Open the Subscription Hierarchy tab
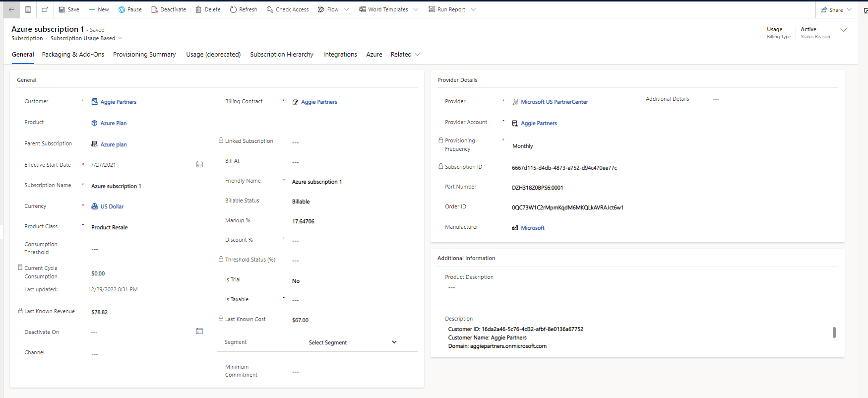Image resolution: width=868 pixels, height=398 pixels. point(282,55)
